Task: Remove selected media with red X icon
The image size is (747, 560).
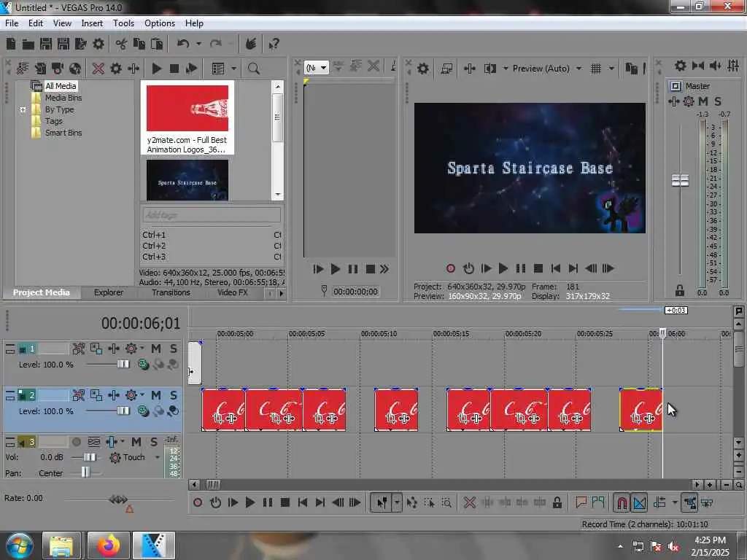Action: point(98,69)
